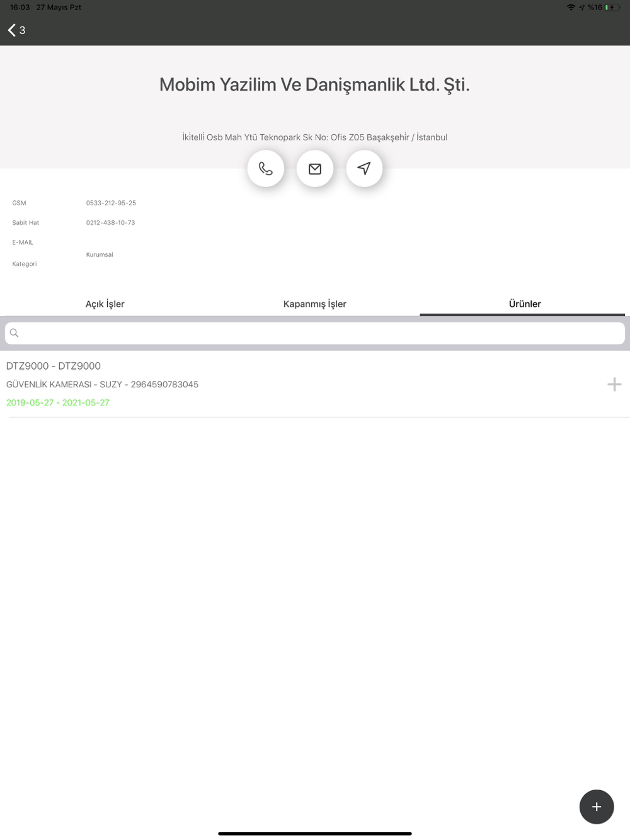Viewport: 630px width, 840px height.
Task: Tap the 16:03 clock in status bar
Action: coord(20,8)
